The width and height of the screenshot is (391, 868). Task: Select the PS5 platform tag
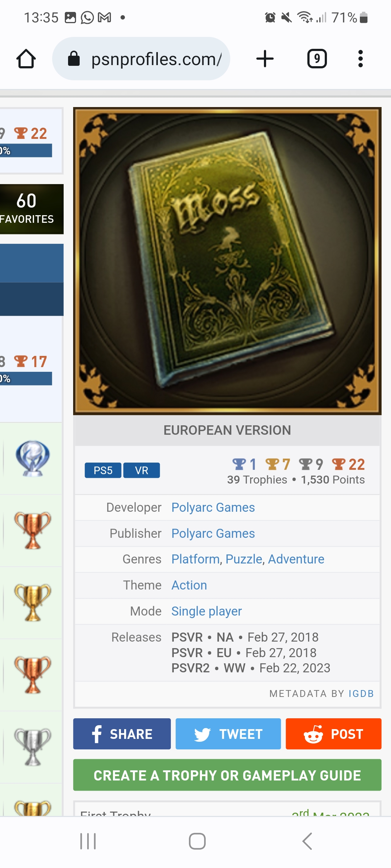coord(103,470)
